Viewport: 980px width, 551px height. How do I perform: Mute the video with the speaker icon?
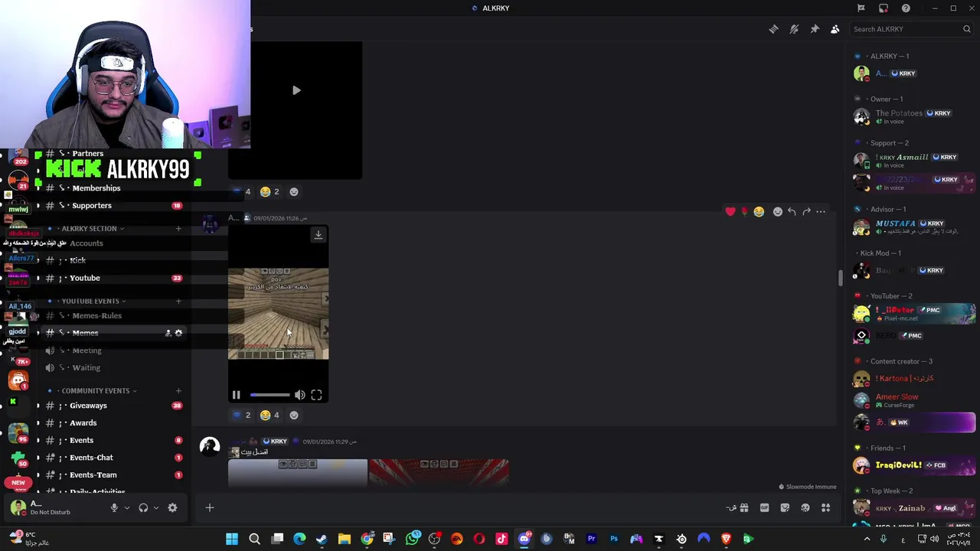pos(300,395)
